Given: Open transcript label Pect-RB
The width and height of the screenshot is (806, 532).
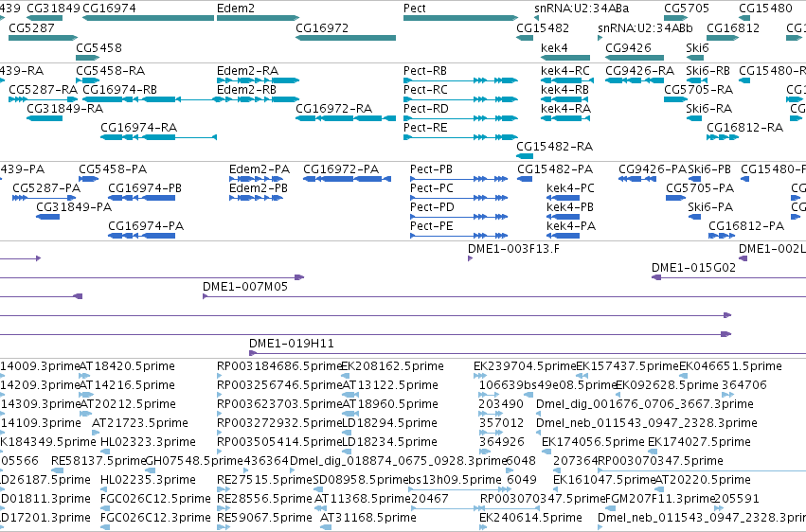Looking at the screenshot, I should click(425, 70).
